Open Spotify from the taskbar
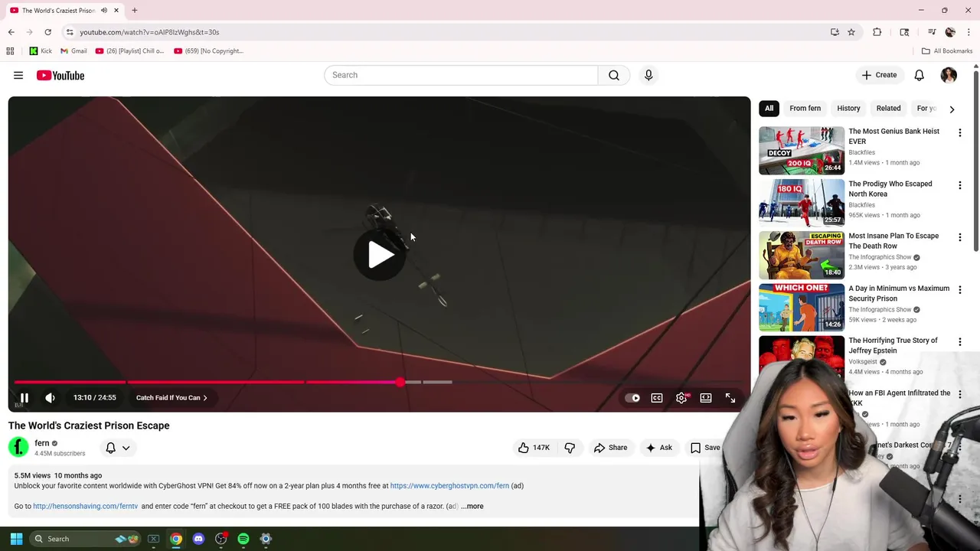The width and height of the screenshot is (980, 551). click(x=243, y=539)
